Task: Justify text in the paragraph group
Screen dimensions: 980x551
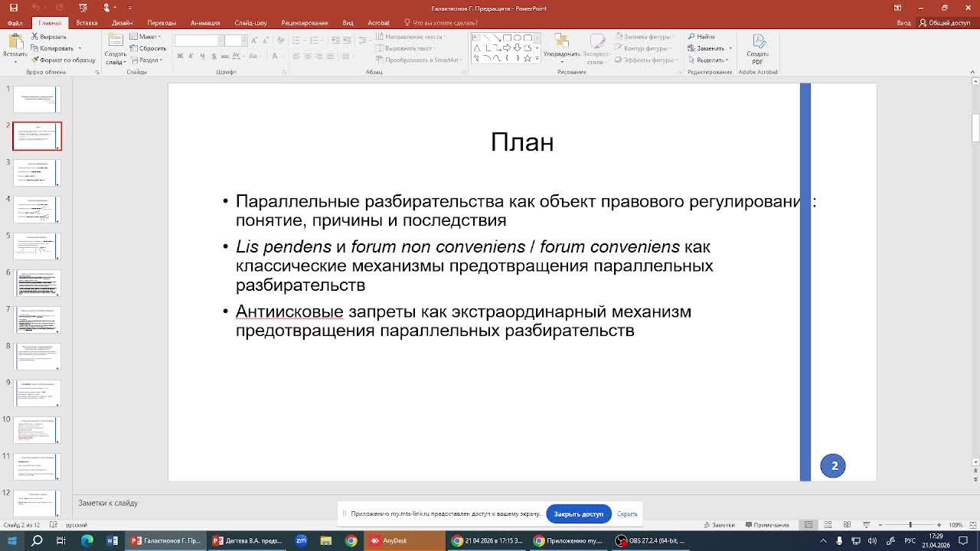Action: pos(329,56)
